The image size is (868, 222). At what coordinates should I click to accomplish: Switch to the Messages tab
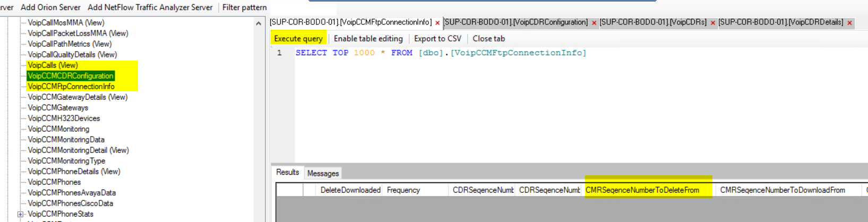pyautogui.click(x=323, y=173)
